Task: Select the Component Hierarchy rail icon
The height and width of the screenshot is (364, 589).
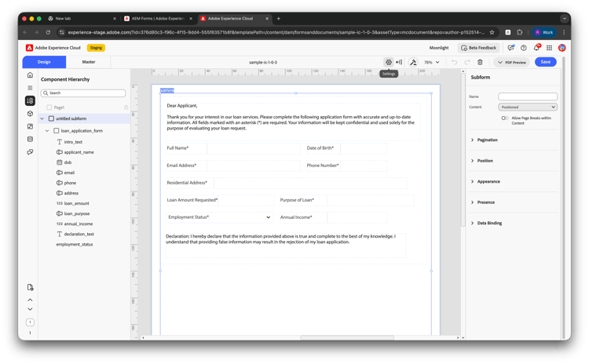Action: tap(30, 100)
